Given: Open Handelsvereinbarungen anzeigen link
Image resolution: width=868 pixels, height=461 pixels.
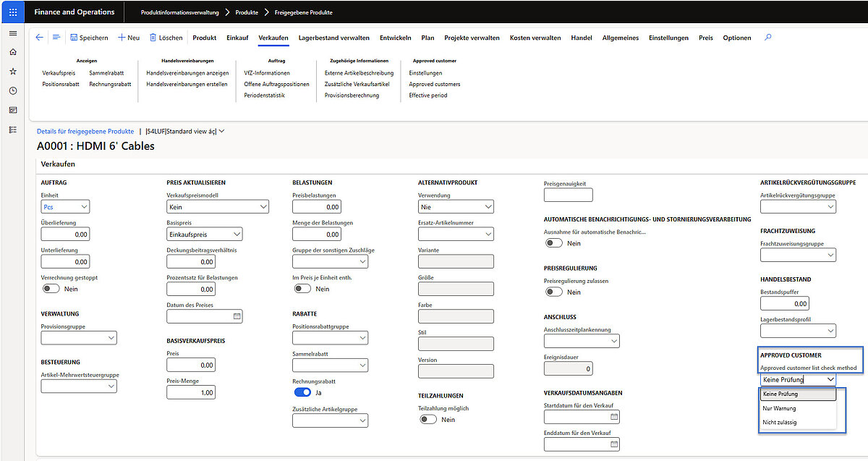Looking at the screenshot, I should [187, 73].
